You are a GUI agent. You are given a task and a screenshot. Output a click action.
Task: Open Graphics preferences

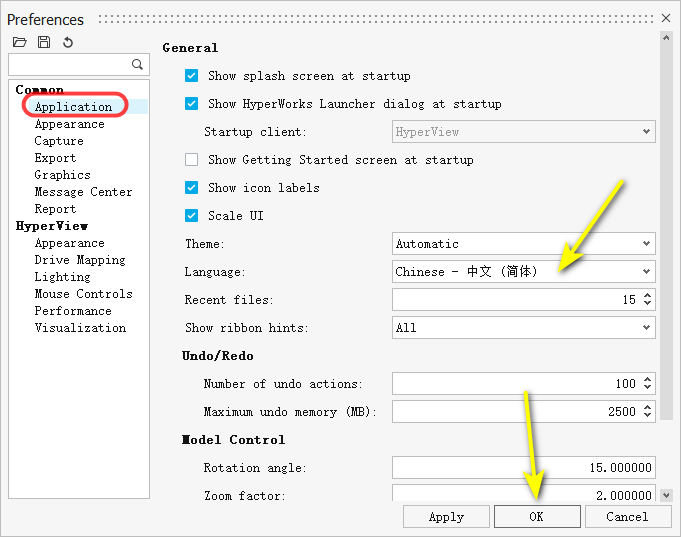tap(63, 175)
